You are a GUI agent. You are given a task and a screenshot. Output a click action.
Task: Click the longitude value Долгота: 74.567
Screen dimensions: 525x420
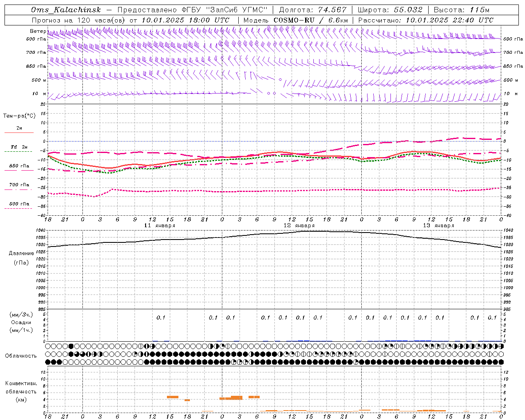[x=313, y=10]
